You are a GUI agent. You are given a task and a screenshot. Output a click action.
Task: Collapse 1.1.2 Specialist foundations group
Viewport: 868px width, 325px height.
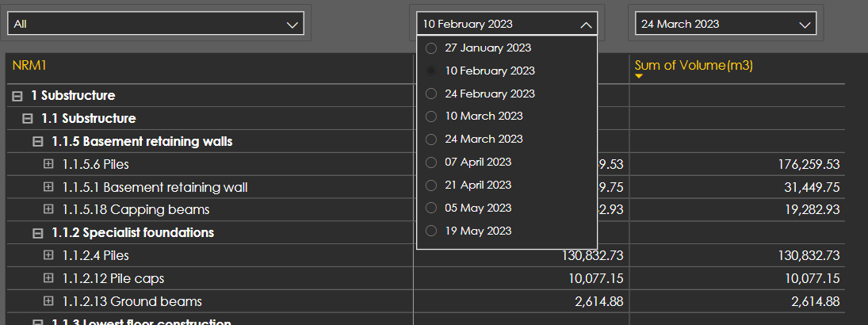[37, 233]
